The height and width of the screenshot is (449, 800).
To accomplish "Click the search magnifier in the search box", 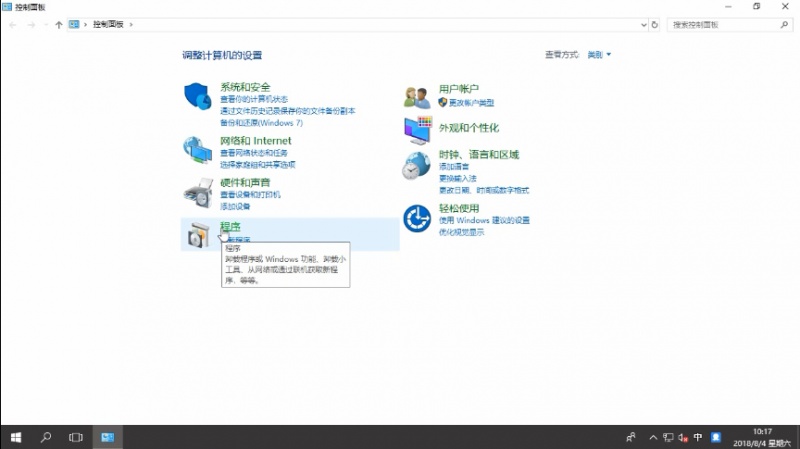I will point(784,24).
